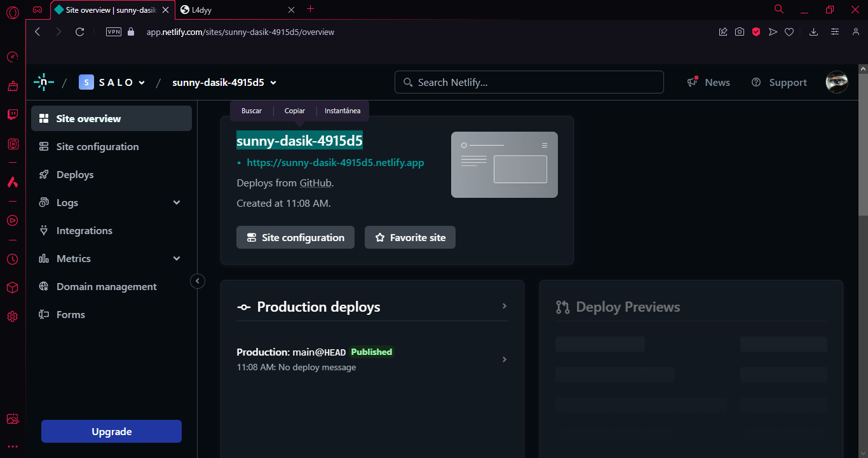Open Easy Setup sliders icon
This screenshot has width=868, height=458.
coord(835,32)
